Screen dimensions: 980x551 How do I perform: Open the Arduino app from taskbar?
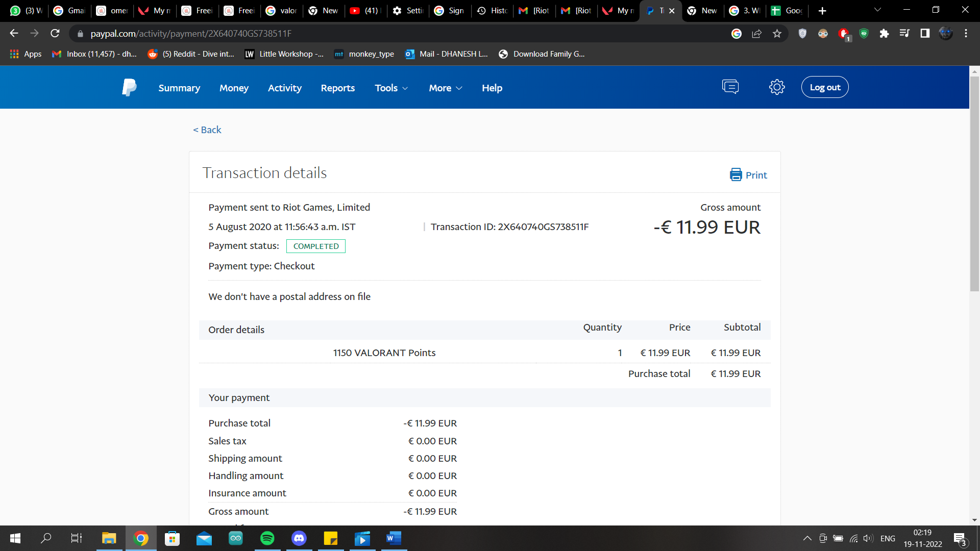point(235,538)
